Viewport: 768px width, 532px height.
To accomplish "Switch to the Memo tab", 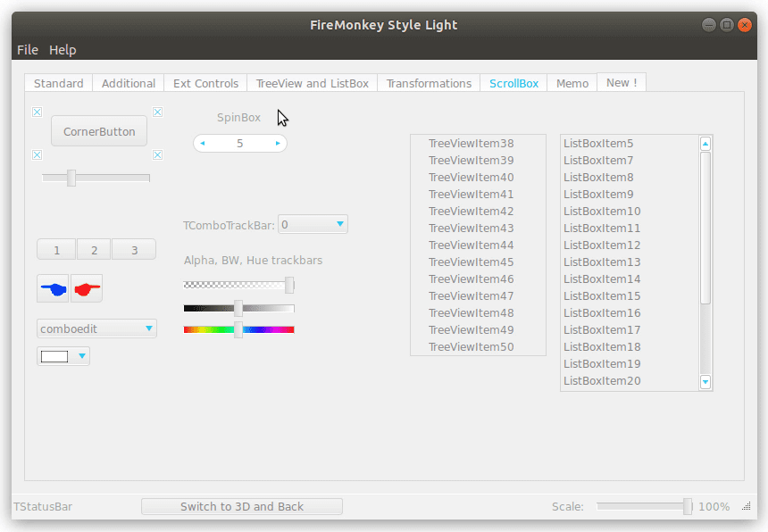I will [572, 83].
